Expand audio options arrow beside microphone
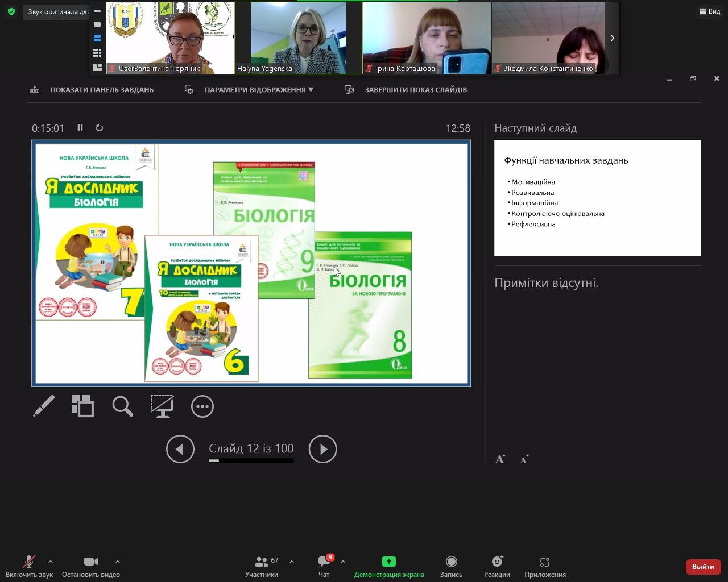The image size is (728, 582). (51, 562)
